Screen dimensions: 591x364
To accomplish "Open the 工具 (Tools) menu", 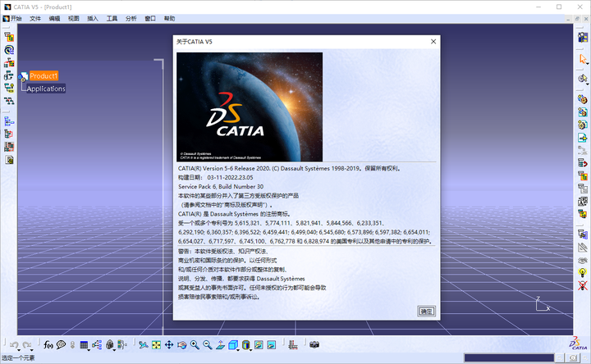I will pos(112,18).
